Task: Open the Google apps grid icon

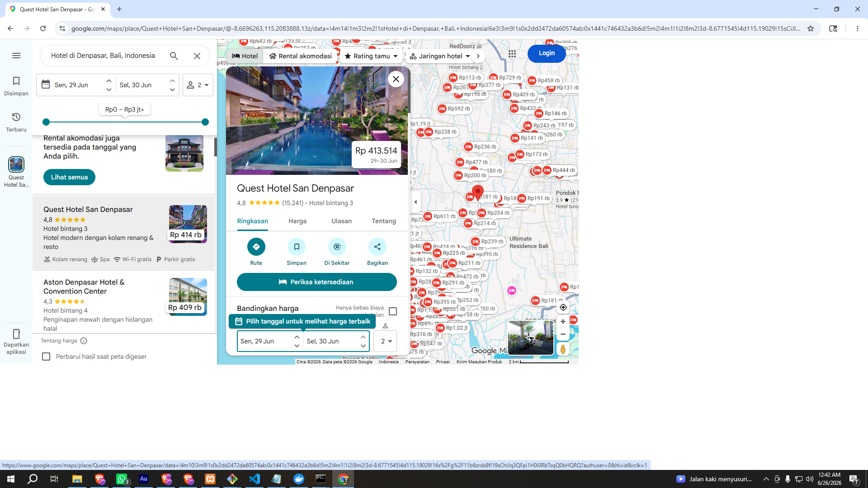Action: (512, 54)
